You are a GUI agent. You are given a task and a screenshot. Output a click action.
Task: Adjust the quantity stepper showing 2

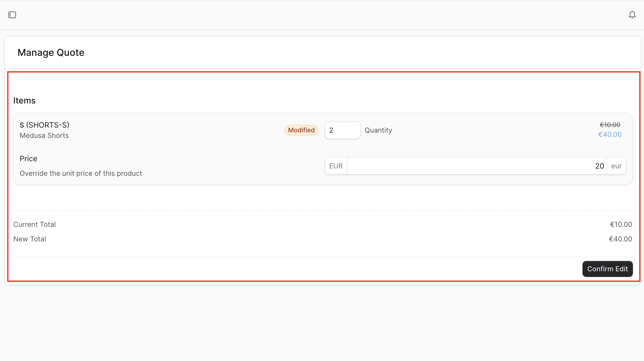tap(342, 130)
